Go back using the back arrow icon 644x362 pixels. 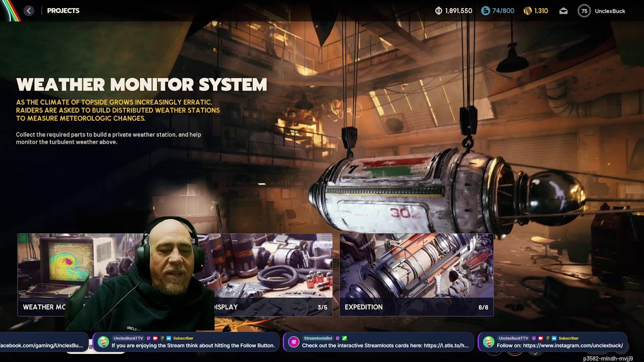29,11
